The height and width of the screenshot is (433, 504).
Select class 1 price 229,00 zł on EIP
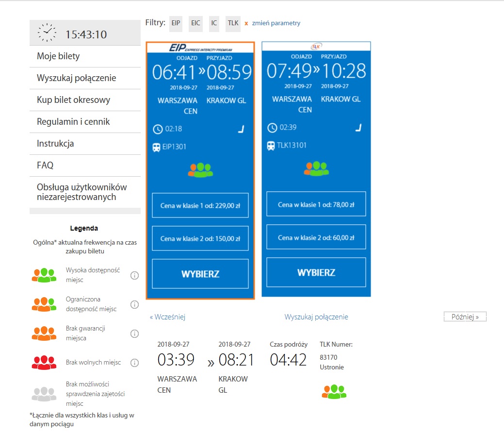point(200,205)
